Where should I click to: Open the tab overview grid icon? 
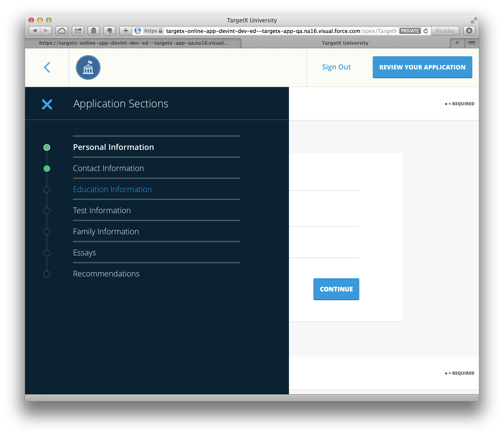(x=472, y=43)
